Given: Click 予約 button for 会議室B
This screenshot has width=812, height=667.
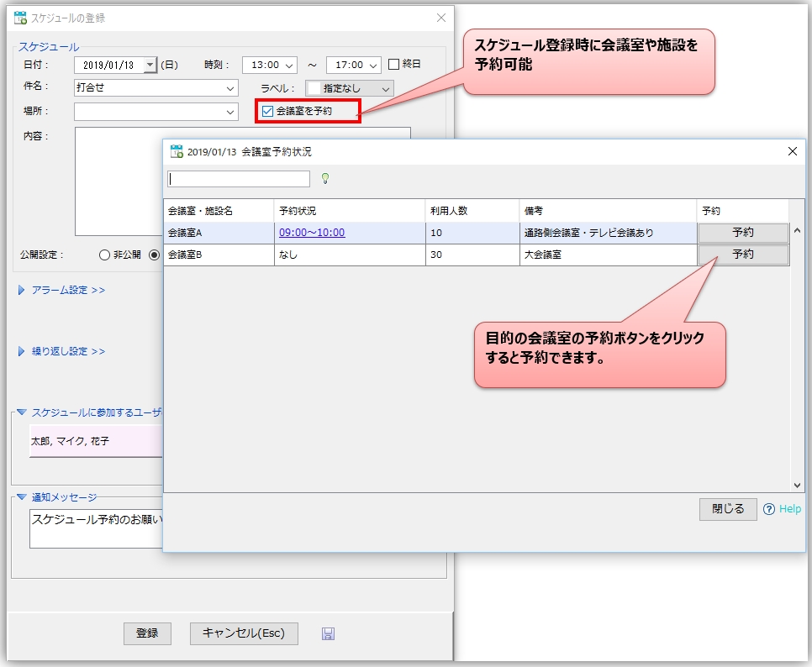Looking at the screenshot, I should [742, 255].
